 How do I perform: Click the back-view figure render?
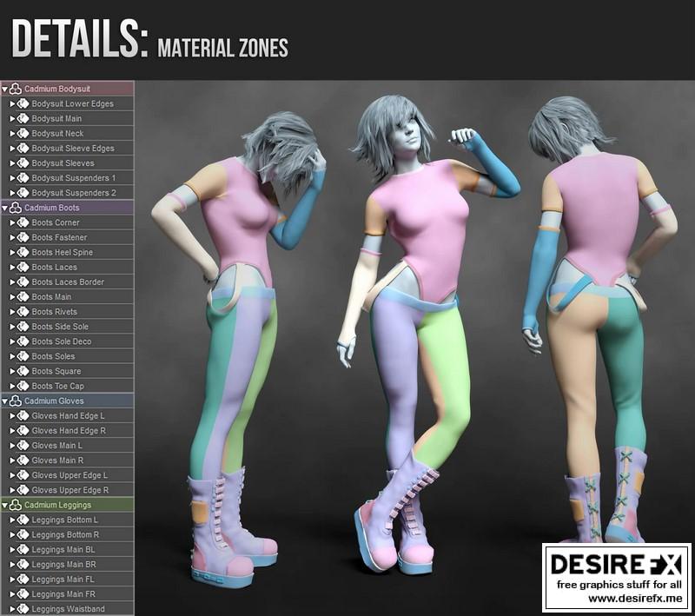pyautogui.click(x=599, y=319)
